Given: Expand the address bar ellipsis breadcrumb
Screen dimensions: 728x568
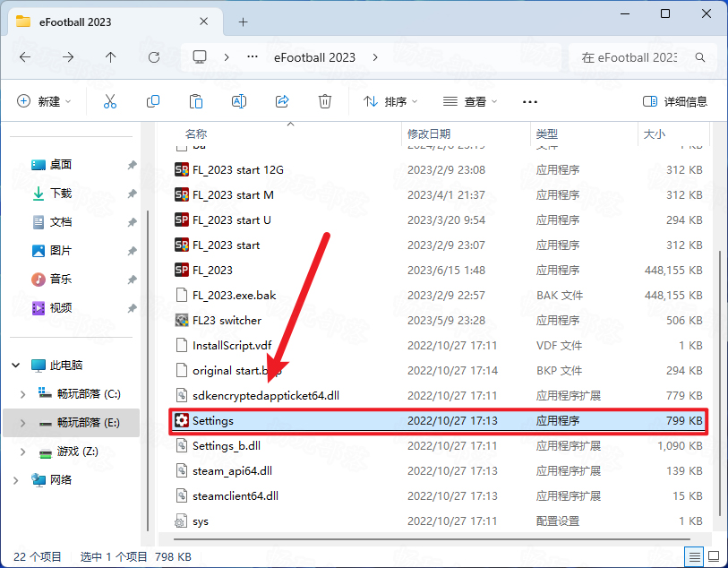Looking at the screenshot, I should click(x=253, y=57).
